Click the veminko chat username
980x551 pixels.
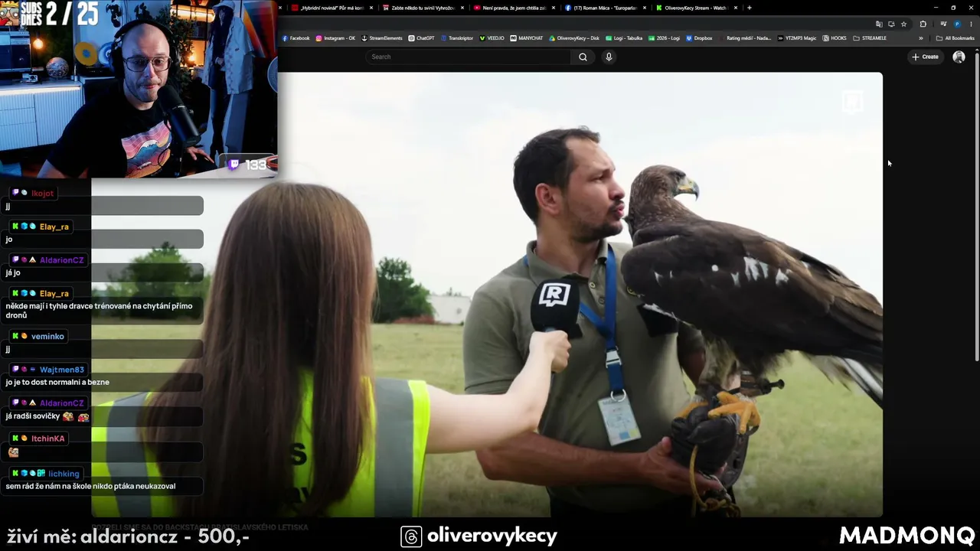[x=47, y=336]
